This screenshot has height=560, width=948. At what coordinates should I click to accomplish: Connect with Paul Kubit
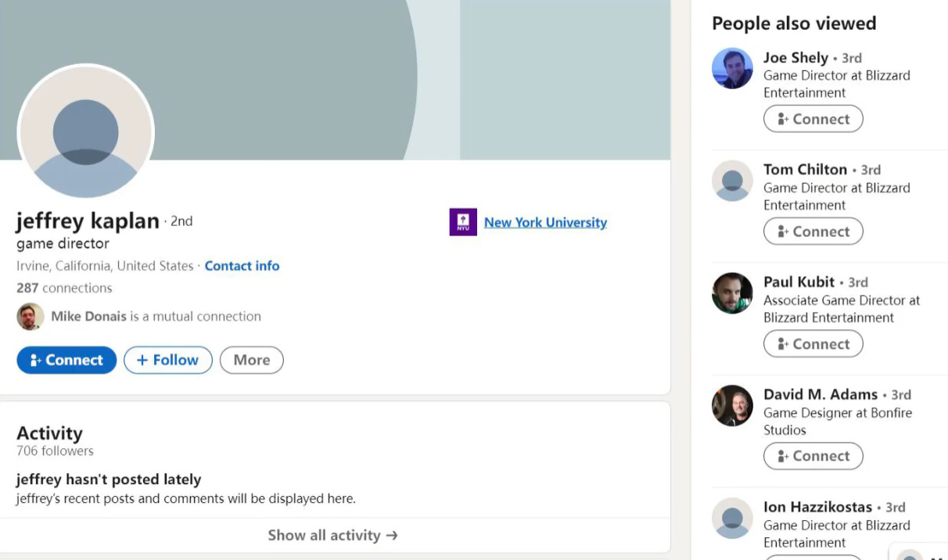(x=813, y=343)
